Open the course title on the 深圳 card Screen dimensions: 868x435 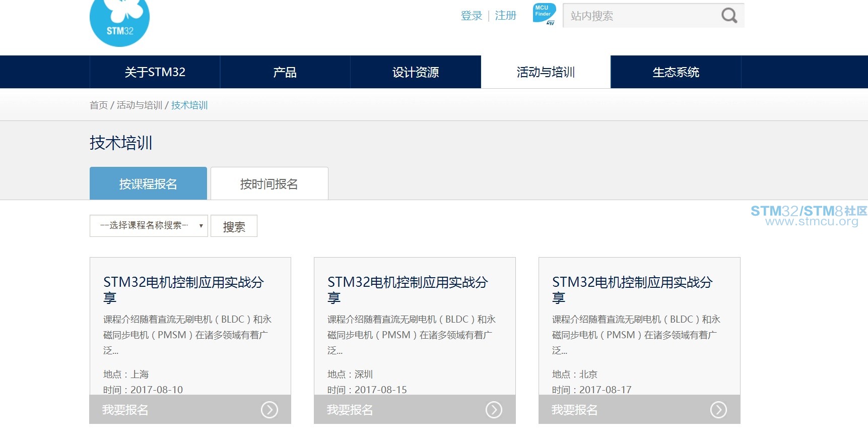click(408, 290)
